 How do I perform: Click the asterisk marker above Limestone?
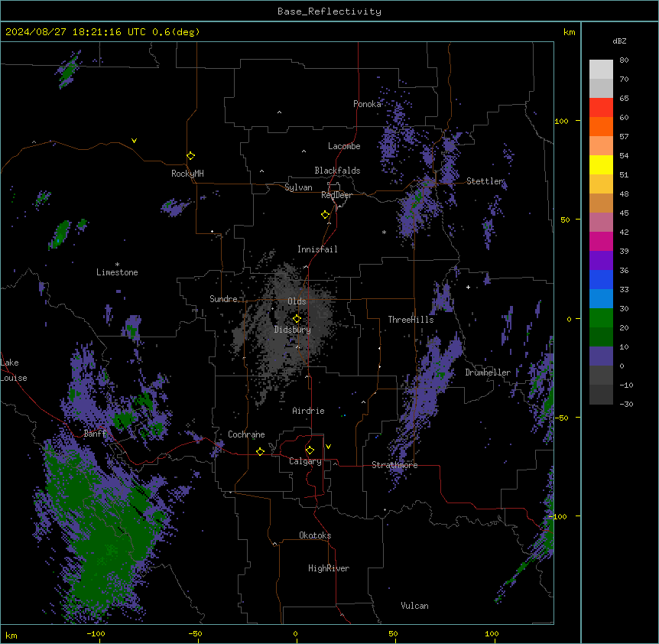coord(117,265)
